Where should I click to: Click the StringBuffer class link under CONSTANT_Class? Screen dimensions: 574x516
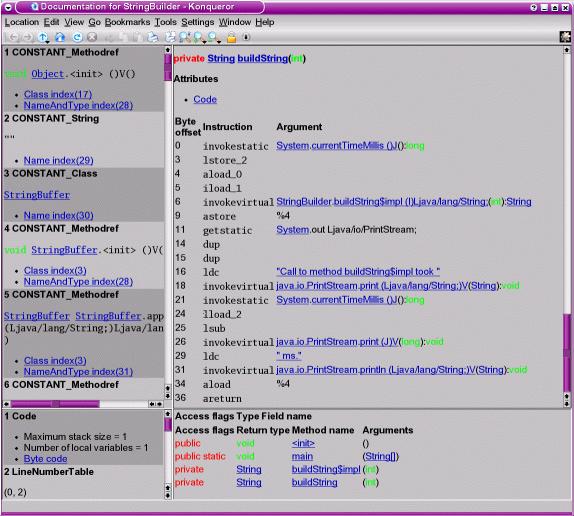[37, 194]
